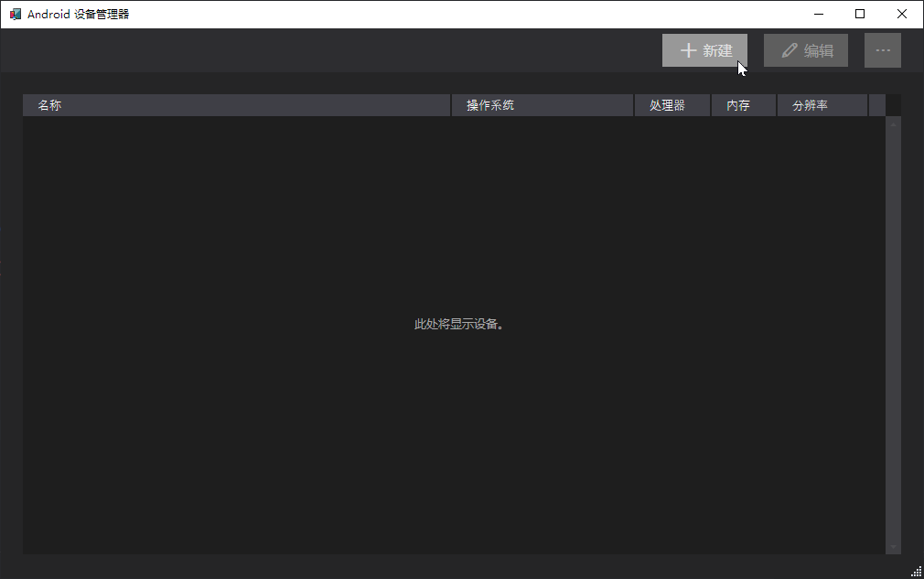The width and height of the screenshot is (924, 579).
Task: Close the Android 设备管理器 window
Action: (x=902, y=14)
